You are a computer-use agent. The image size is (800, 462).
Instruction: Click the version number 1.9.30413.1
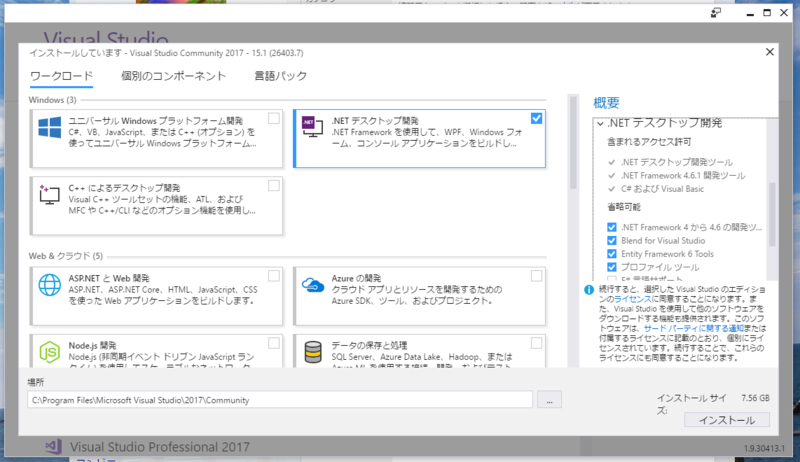click(x=764, y=448)
